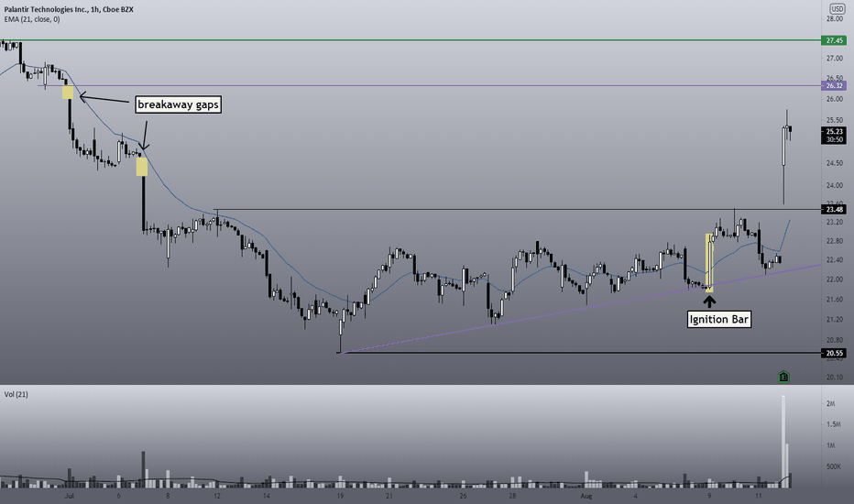Click the 'Jul' date axis label

click(69, 496)
